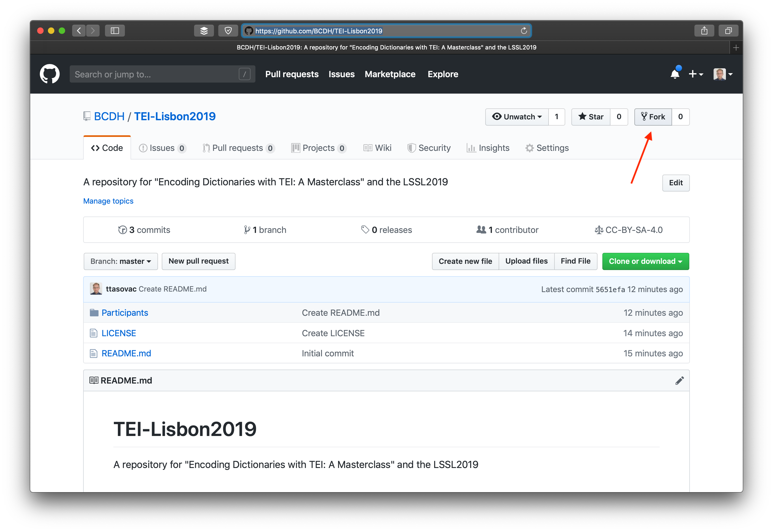Image resolution: width=773 pixels, height=532 pixels.
Task: Show all tabs overview icon
Action: [728, 31]
